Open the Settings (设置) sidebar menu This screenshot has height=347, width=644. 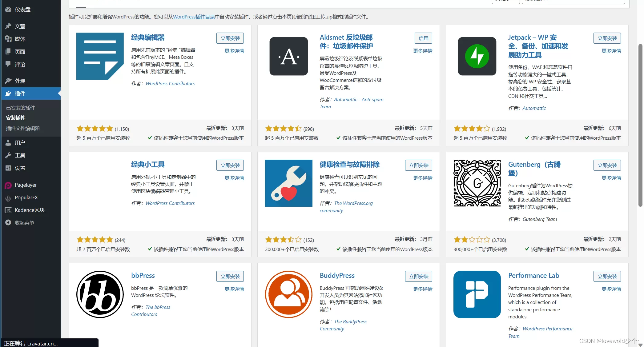point(20,168)
